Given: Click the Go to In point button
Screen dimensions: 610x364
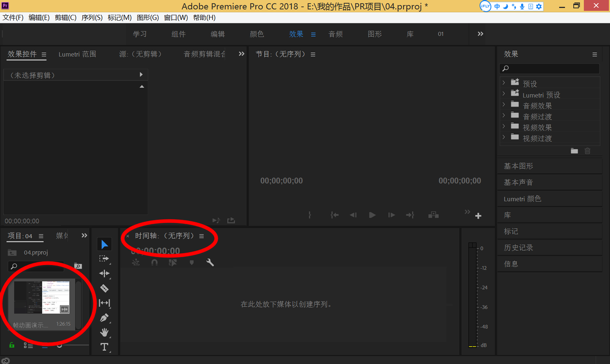Looking at the screenshot, I should pos(334,215).
